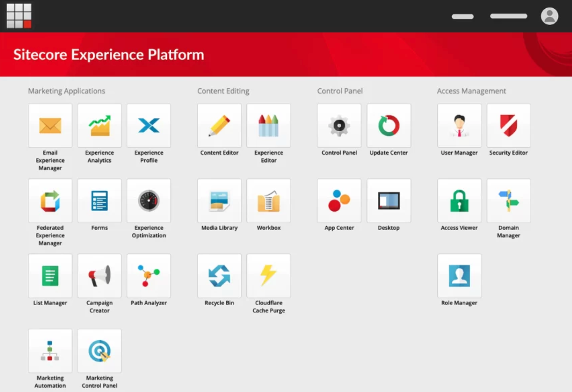
Task: Open the Campaign Creator megaphone icon
Action: point(99,276)
